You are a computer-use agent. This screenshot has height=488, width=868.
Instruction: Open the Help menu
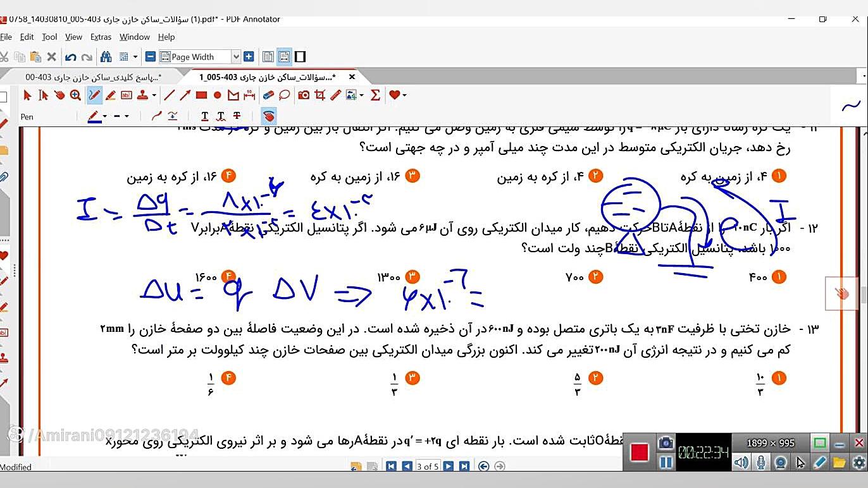click(166, 37)
